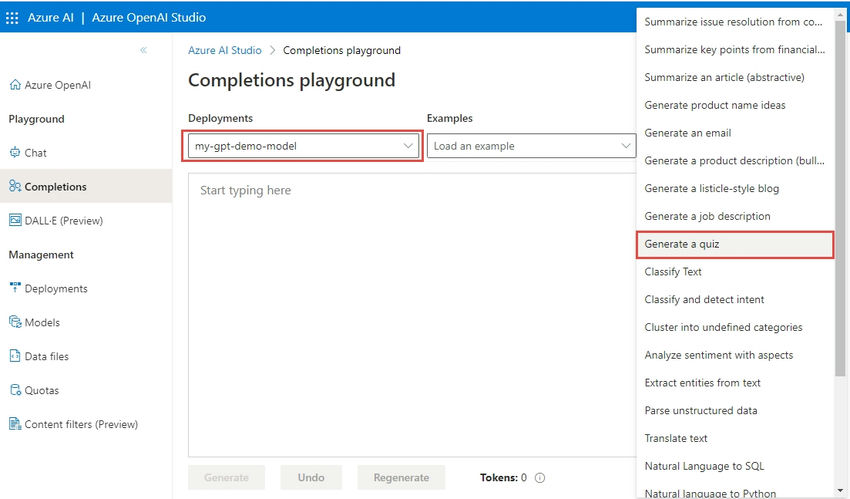Click the Azure OpenAI home icon
Image resolution: width=850 pixels, height=499 pixels.
tap(15, 85)
